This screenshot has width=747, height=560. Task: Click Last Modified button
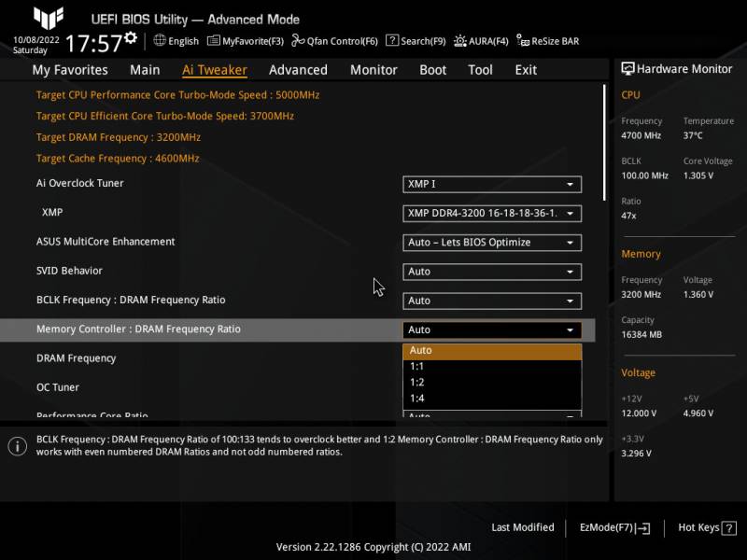[x=523, y=527]
